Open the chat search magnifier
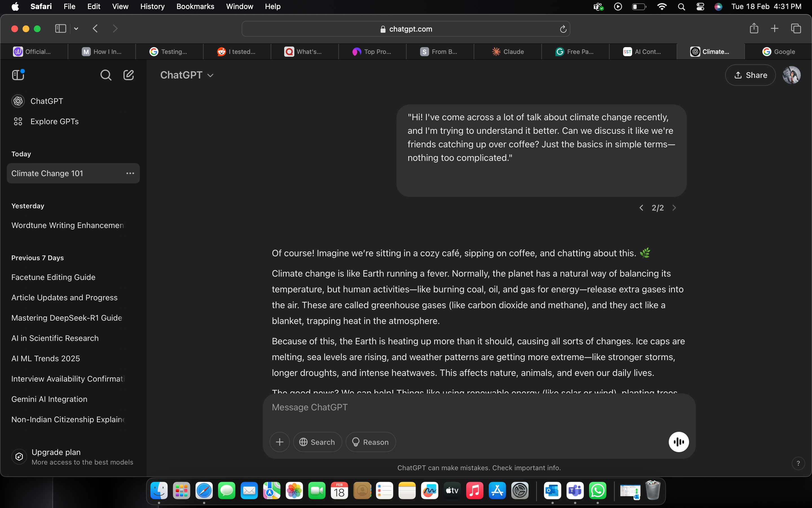 click(106, 75)
